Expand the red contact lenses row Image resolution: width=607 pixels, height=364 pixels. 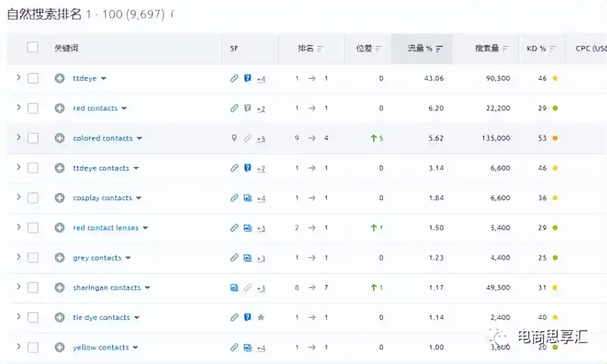[18, 228]
